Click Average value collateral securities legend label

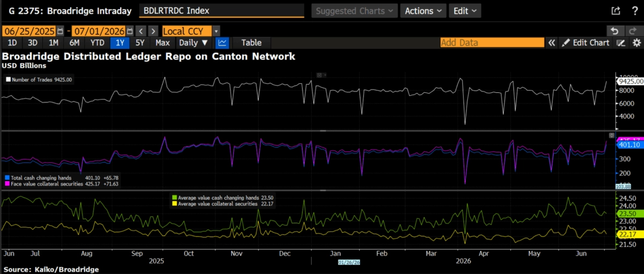217,204
